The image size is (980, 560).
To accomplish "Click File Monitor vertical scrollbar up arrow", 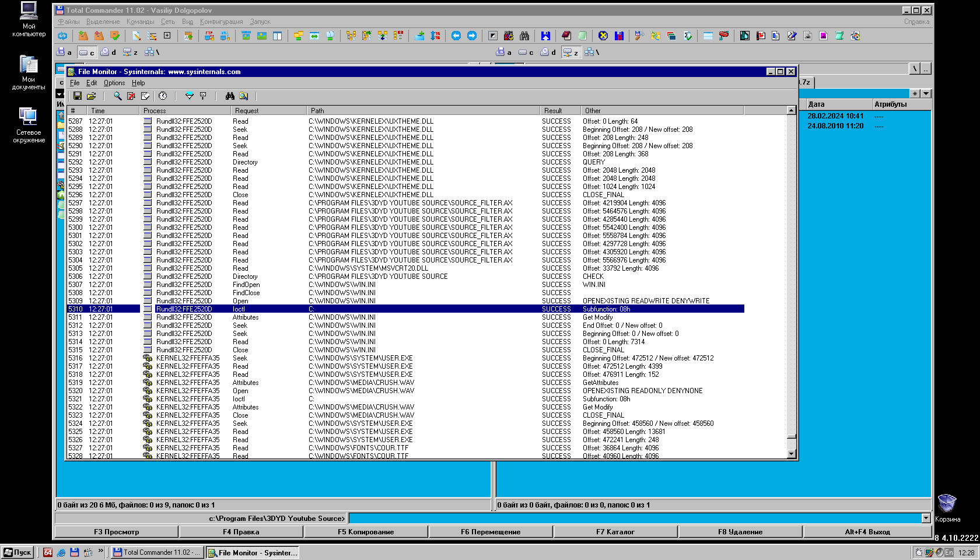I will 792,110.
